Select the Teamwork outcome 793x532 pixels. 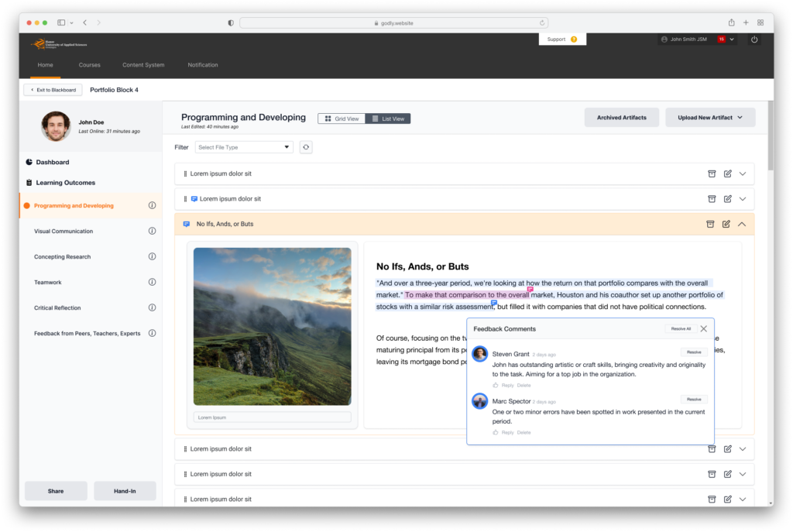(47, 282)
